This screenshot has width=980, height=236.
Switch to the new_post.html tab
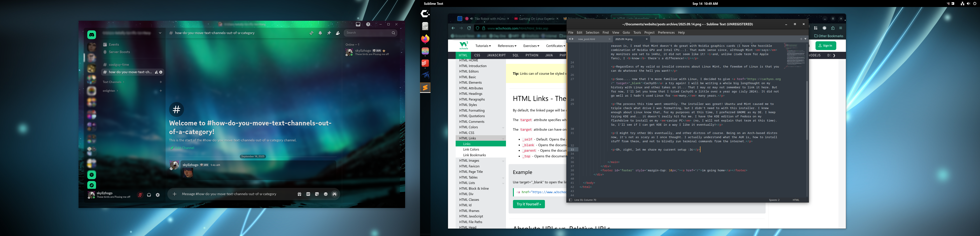click(586, 39)
